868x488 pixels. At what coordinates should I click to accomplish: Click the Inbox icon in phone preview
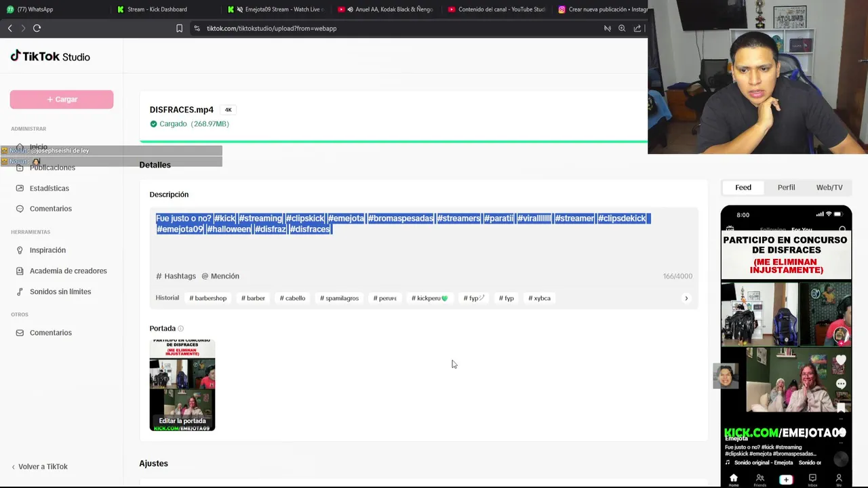(812, 479)
